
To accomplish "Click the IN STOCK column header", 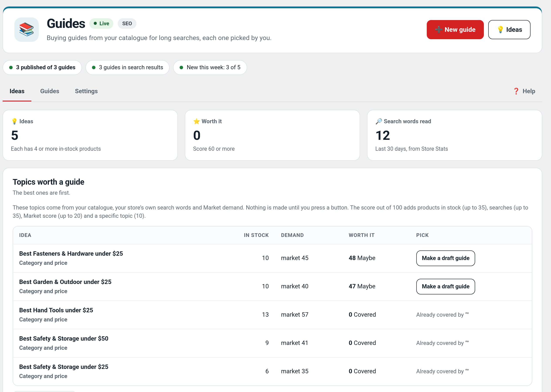I will (x=256, y=235).
